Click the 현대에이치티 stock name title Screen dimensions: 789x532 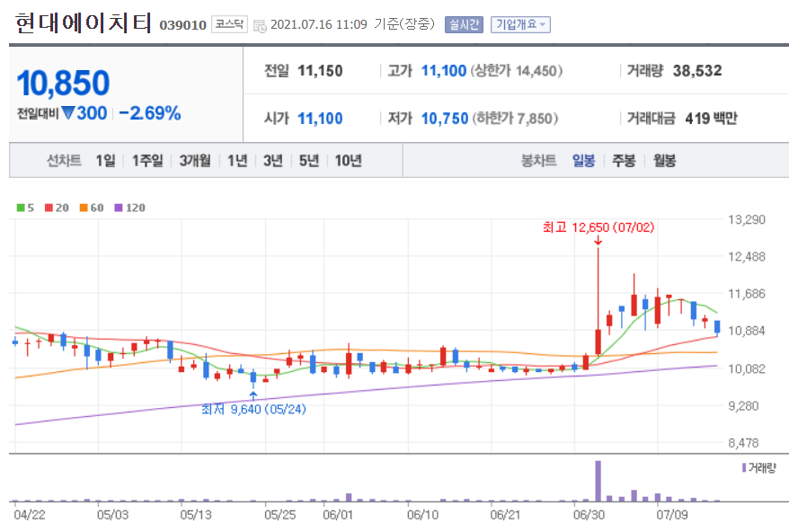83,23
